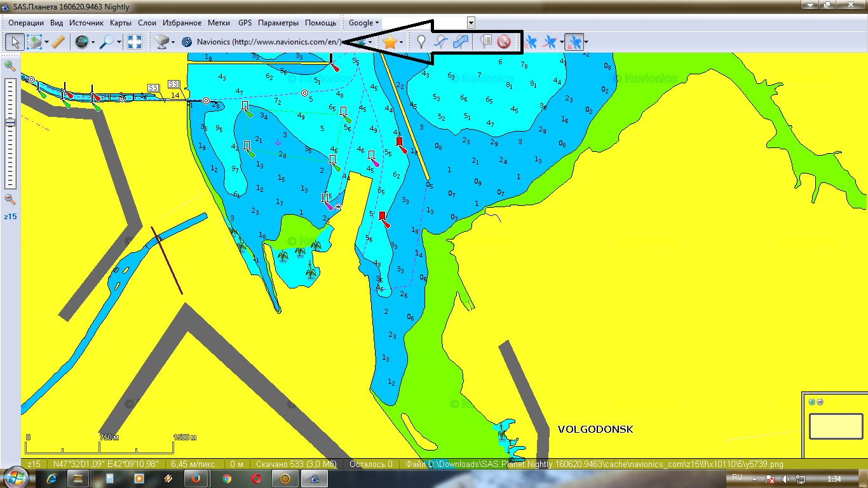Click the vertical zoom level slider handle

10,123
